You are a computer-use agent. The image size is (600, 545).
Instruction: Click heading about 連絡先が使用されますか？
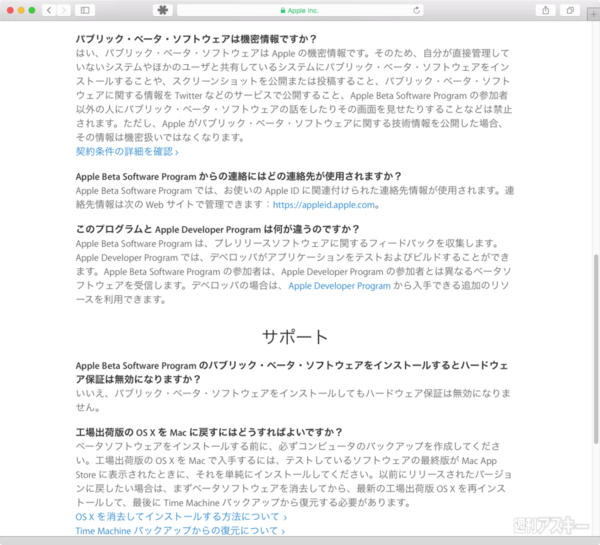[x=238, y=176]
